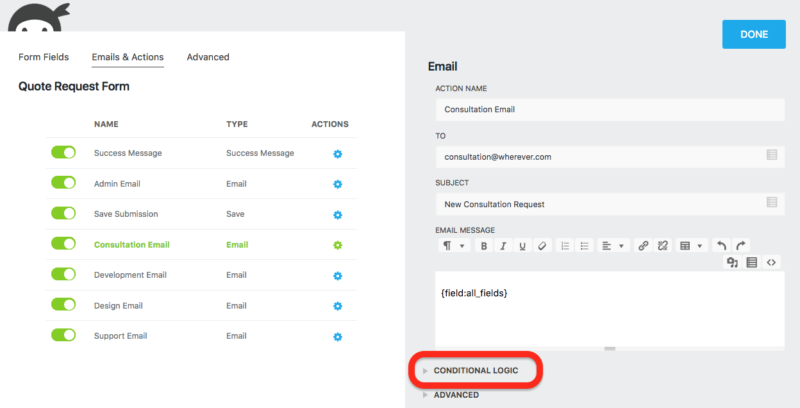Open merge tags icon in the Subject field
The height and width of the screenshot is (408, 800).
[772, 202]
